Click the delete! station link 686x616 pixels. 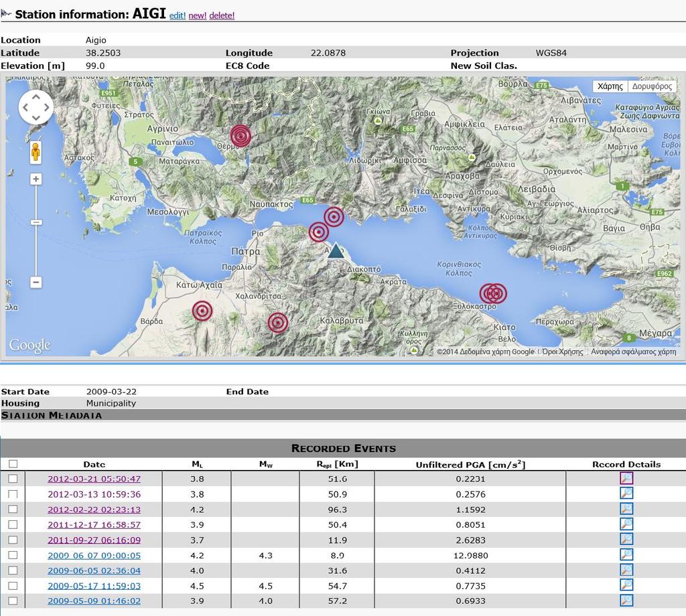(222, 16)
